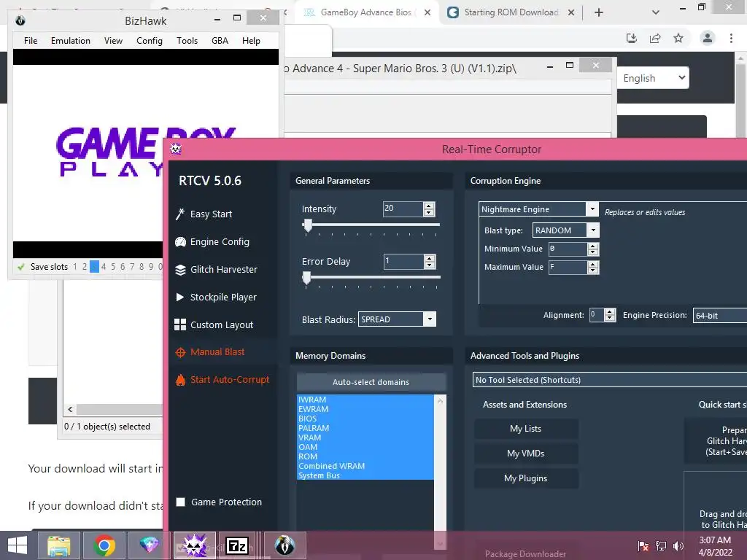
Task: Click Error Delay slider thumb
Action: [x=307, y=278]
